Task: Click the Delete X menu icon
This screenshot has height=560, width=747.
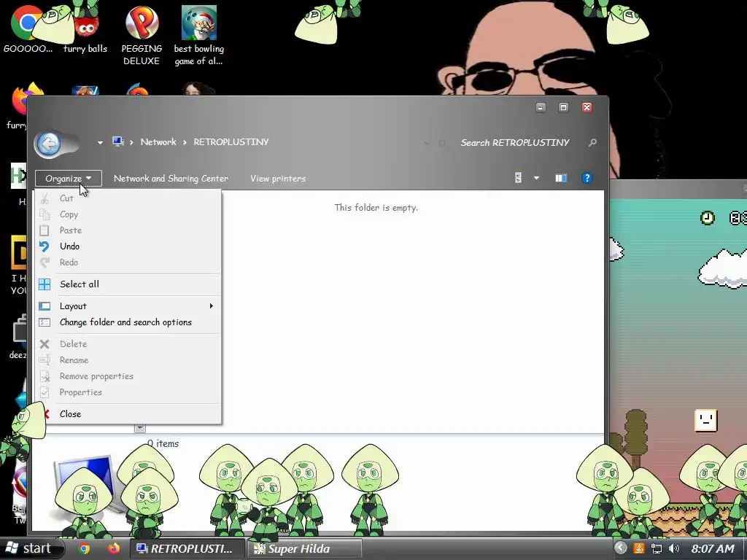Action: click(x=44, y=344)
